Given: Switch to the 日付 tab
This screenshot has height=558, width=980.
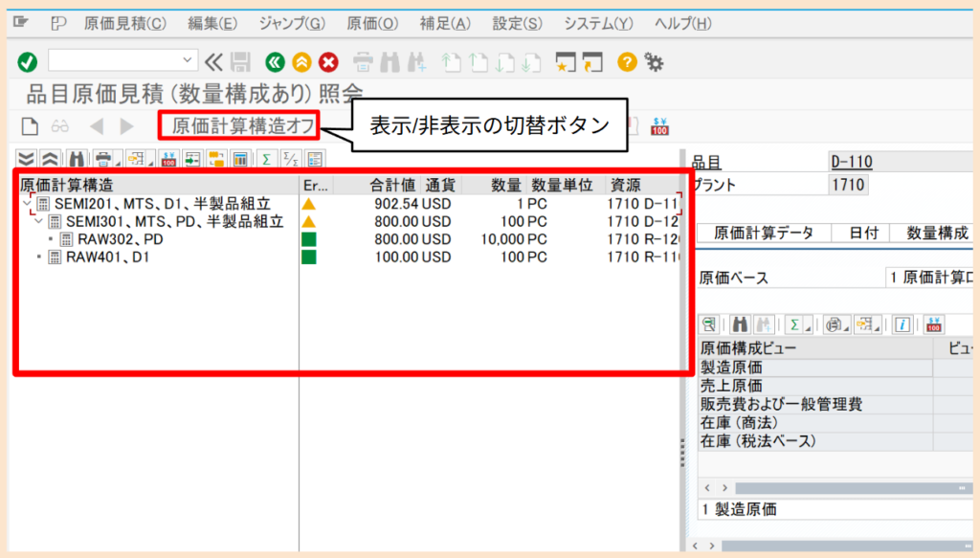Looking at the screenshot, I should pos(860,232).
